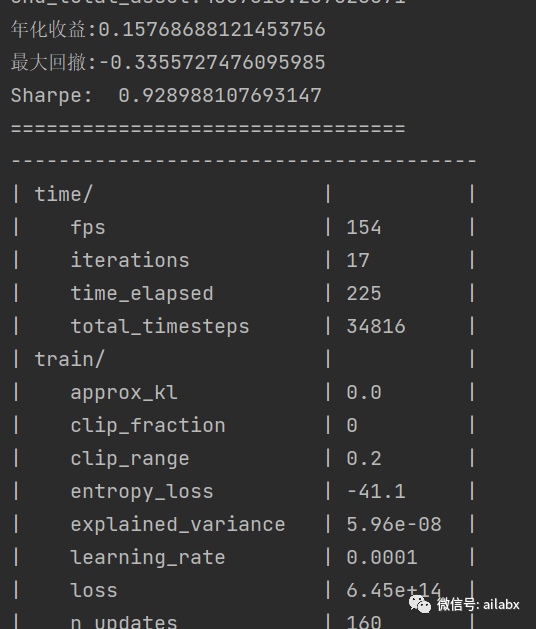This screenshot has width=536, height=629.
Task: Click the time/ section header
Action: [64, 195]
